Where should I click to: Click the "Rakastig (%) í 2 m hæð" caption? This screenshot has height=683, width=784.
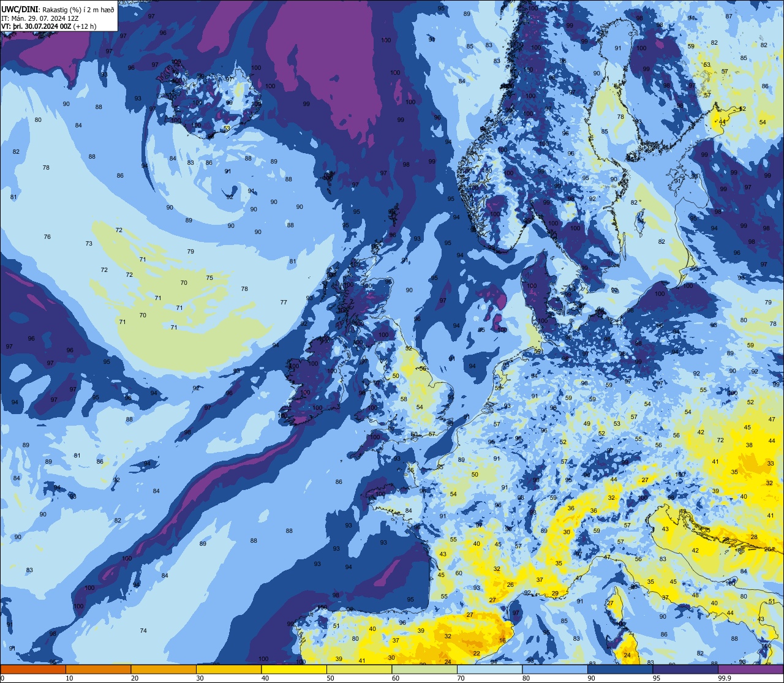pos(78,10)
